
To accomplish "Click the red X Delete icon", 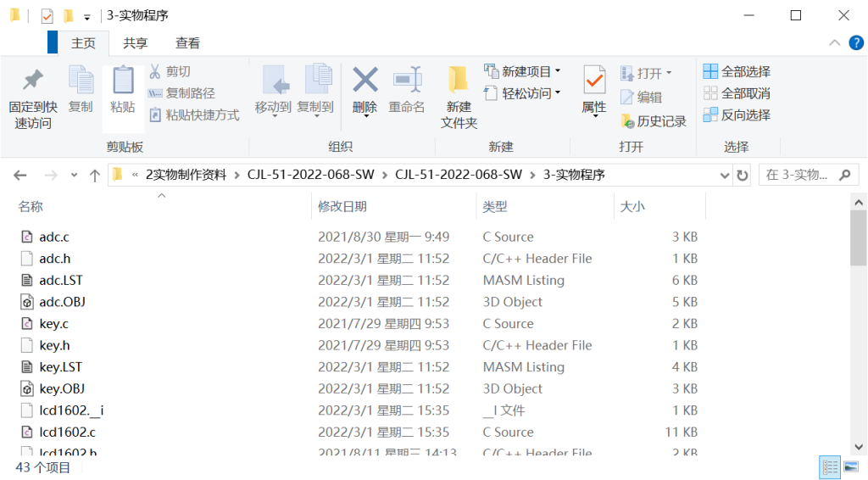I will [x=364, y=81].
